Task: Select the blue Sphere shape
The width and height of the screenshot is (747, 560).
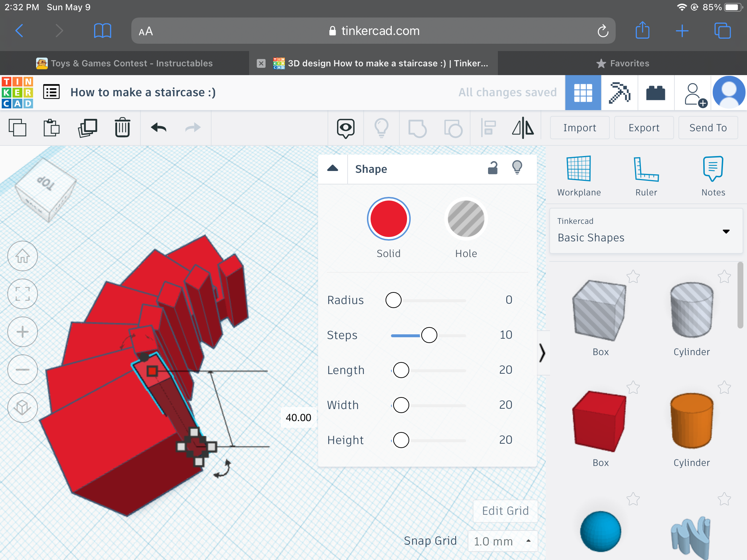Action: coord(600,531)
